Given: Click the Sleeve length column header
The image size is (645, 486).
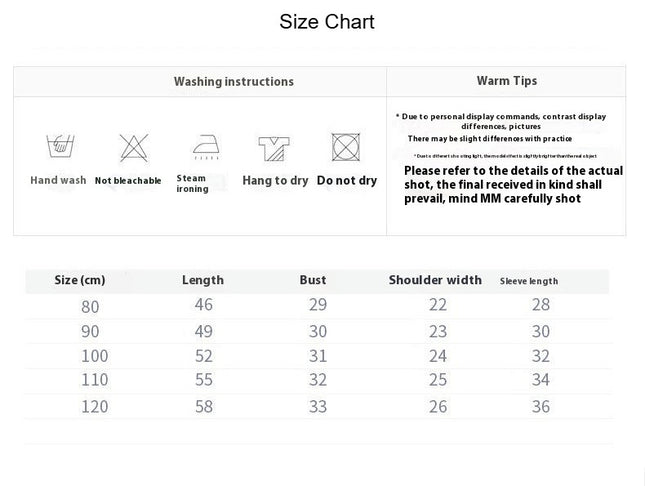Looking at the screenshot, I should [x=529, y=281].
